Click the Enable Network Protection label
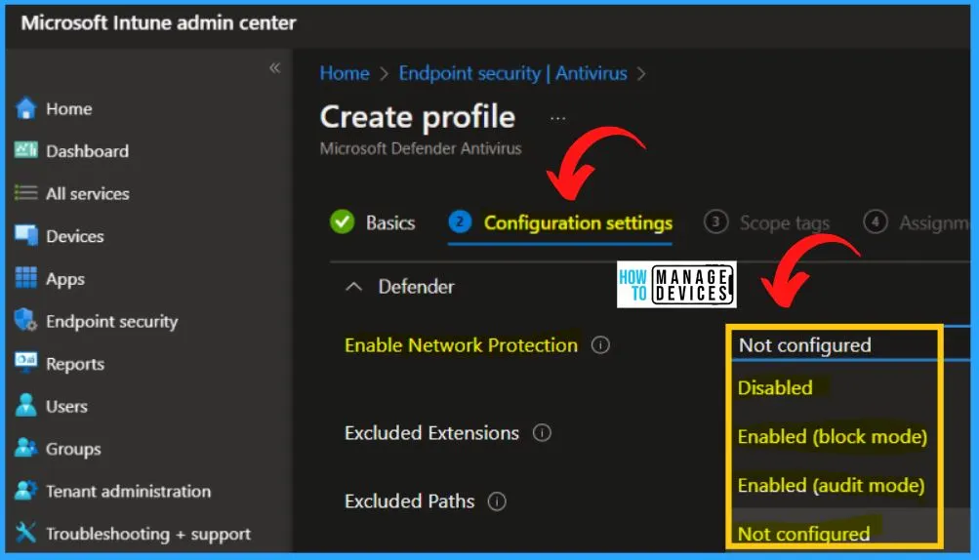The height and width of the screenshot is (560, 979). tap(462, 345)
